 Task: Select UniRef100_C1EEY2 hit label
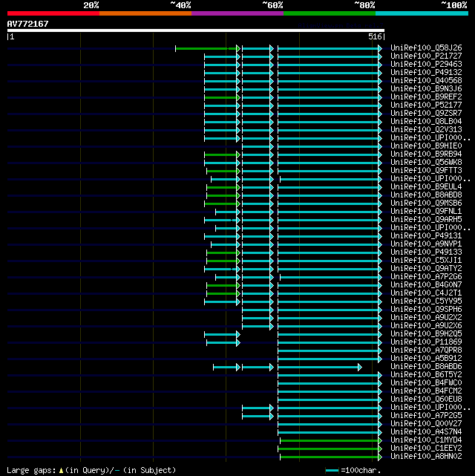click(x=426, y=449)
